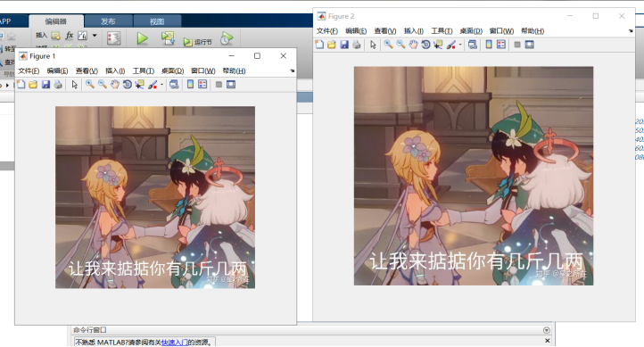The width and height of the screenshot is (644, 347).
Task: Choose Rotate 3D tool in Figure 2
Action: point(425,45)
